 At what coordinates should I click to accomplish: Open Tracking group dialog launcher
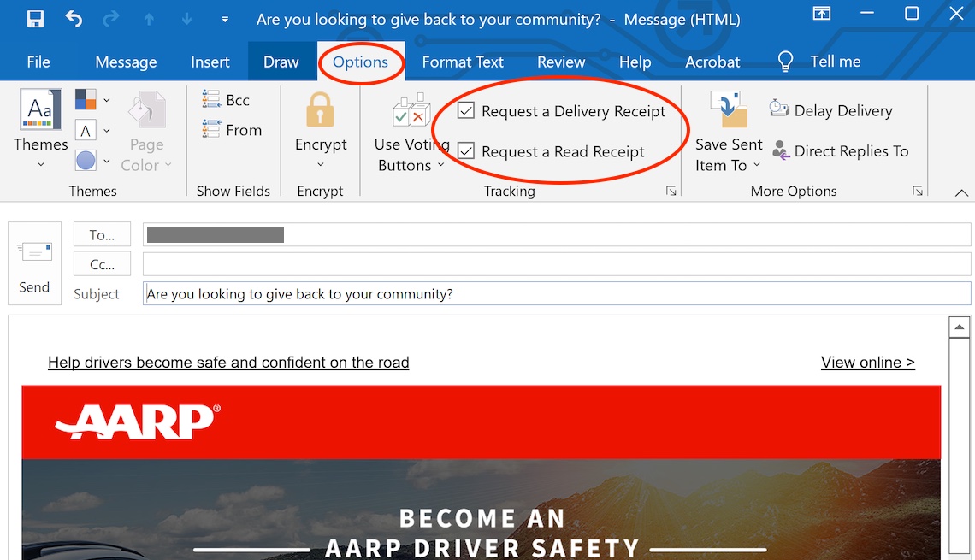click(671, 192)
